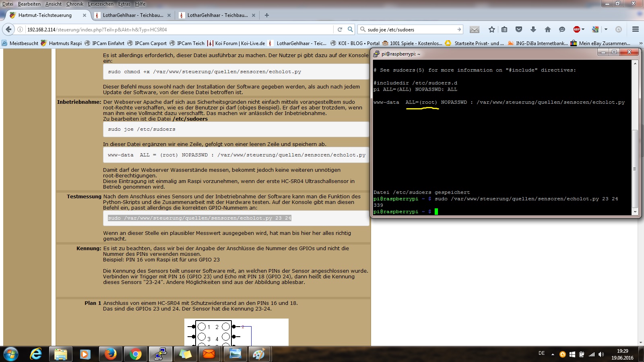Open PuTTY from the Windows taskbar
The height and width of the screenshot is (362, 644).
161,354
